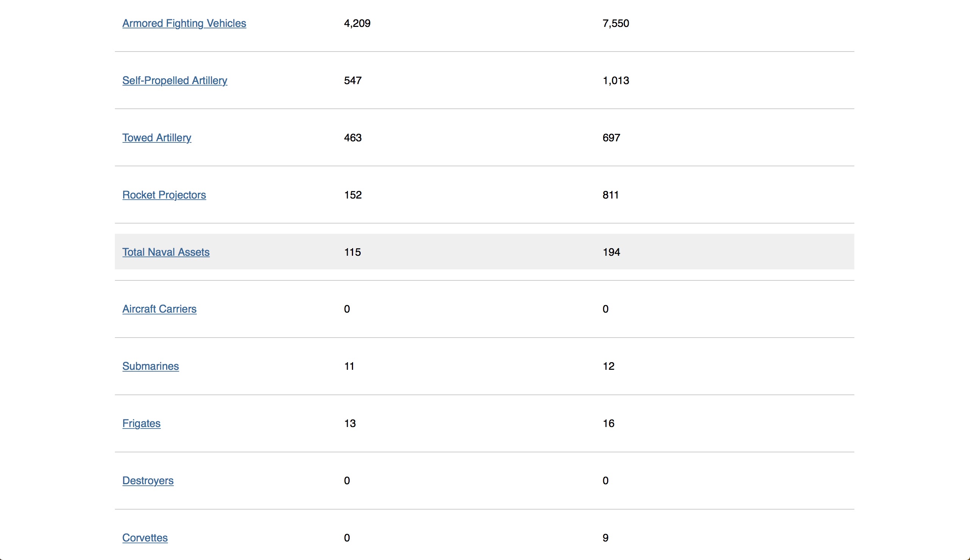Follow the Destroyers link
This screenshot has height=560, width=970.
(148, 481)
